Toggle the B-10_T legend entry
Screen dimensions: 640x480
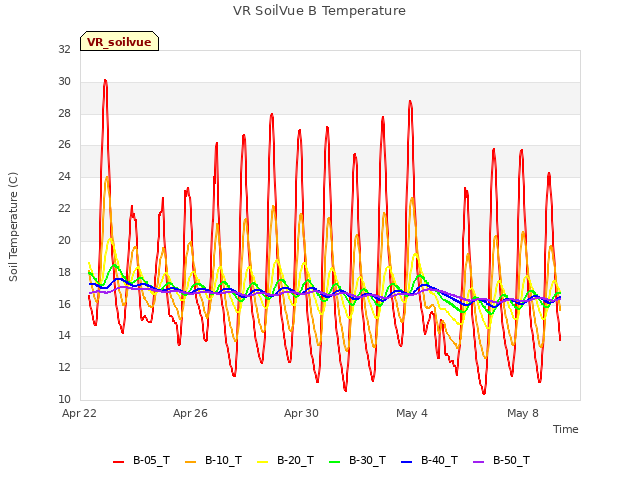(x=213, y=460)
